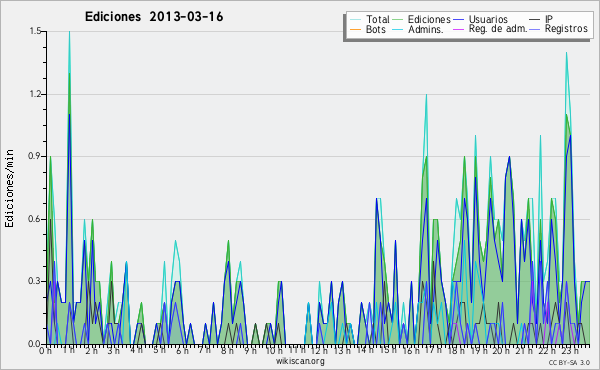Click the 0.0 y-axis value
600x370 pixels.
click(x=35, y=344)
